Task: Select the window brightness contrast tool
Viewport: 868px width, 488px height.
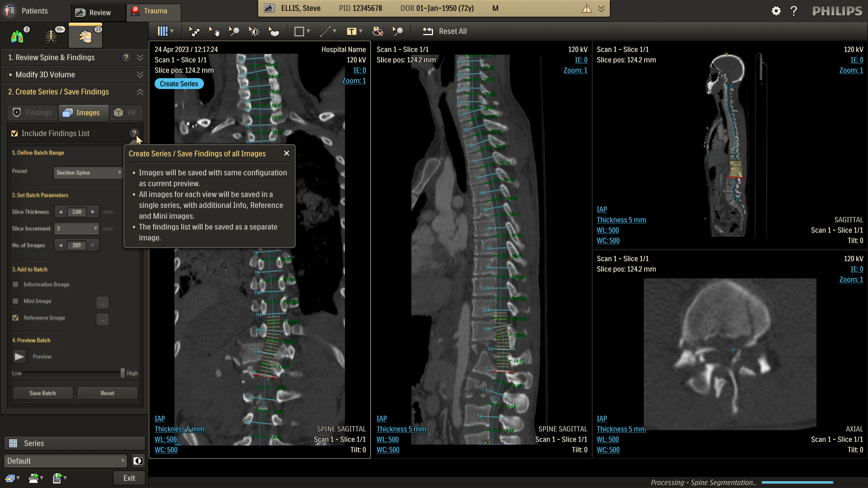Action: 254,31
